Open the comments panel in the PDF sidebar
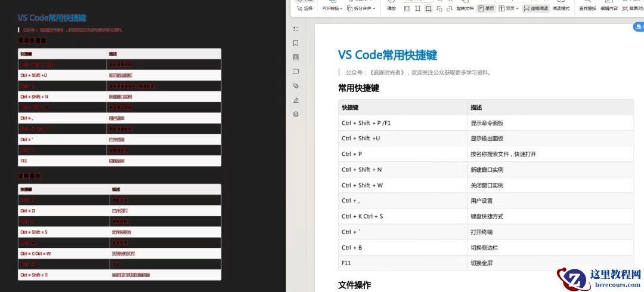The width and height of the screenshot is (644, 292). pyautogui.click(x=296, y=72)
